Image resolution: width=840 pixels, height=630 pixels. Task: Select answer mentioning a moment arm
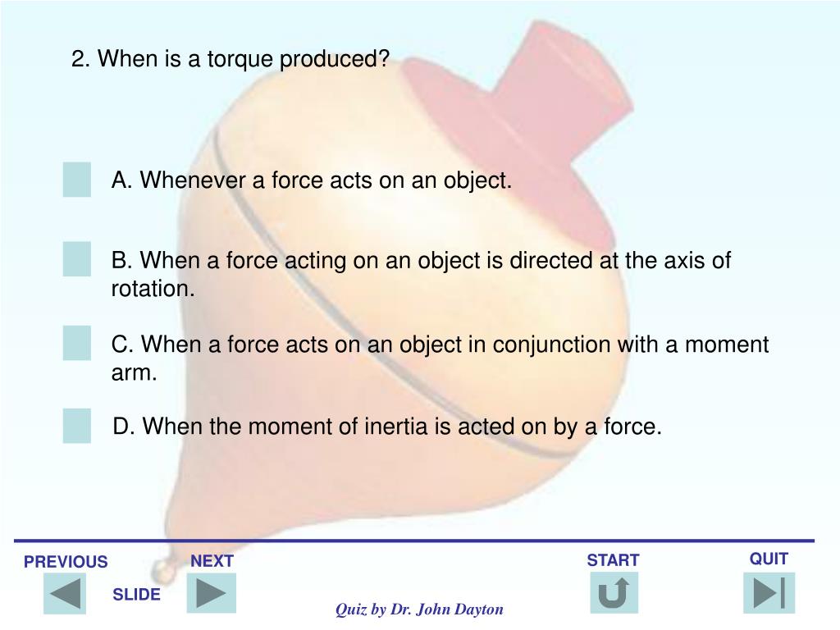coord(440,358)
